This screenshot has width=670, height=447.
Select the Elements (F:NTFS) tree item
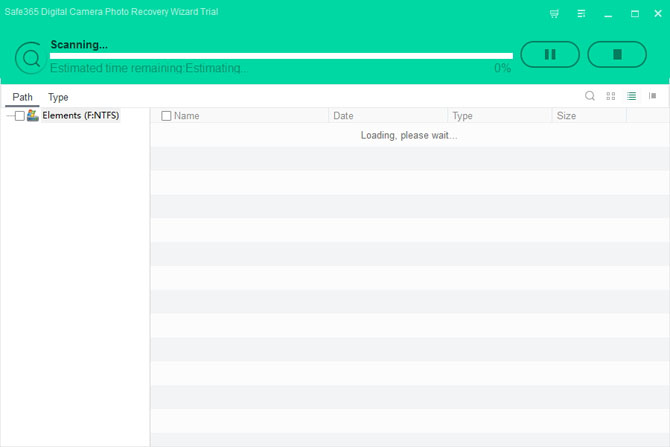(80, 115)
